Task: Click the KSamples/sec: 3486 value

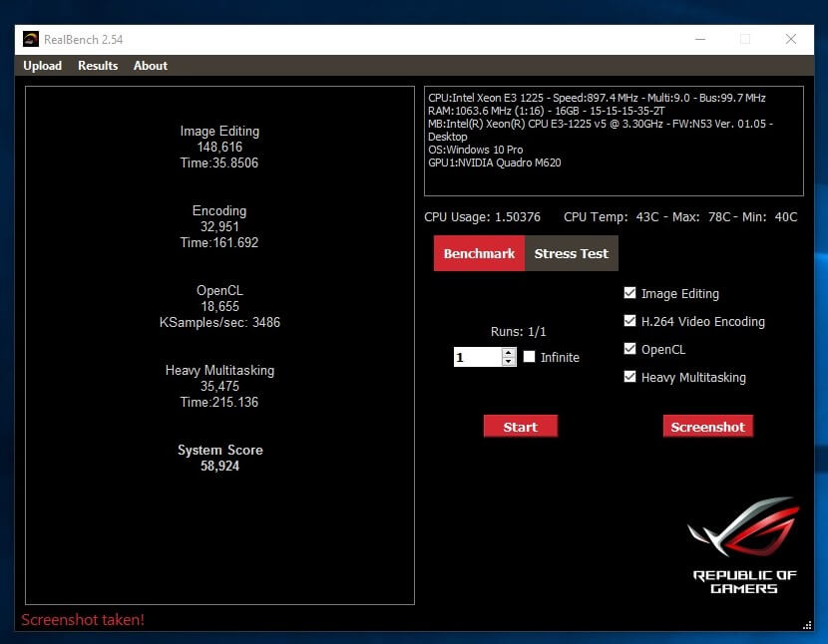Action: pyautogui.click(x=219, y=323)
